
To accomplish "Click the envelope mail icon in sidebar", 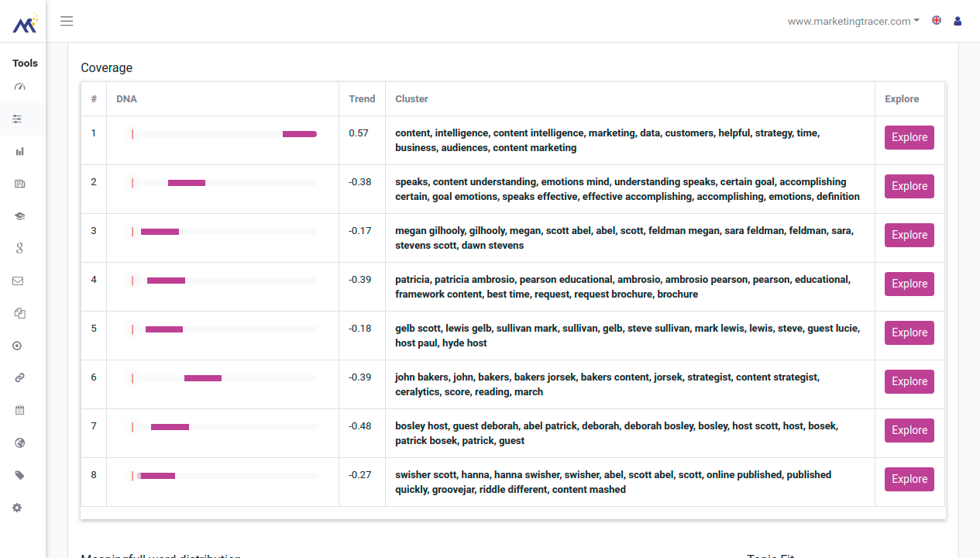I will pyautogui.click(x=18, y=281).
